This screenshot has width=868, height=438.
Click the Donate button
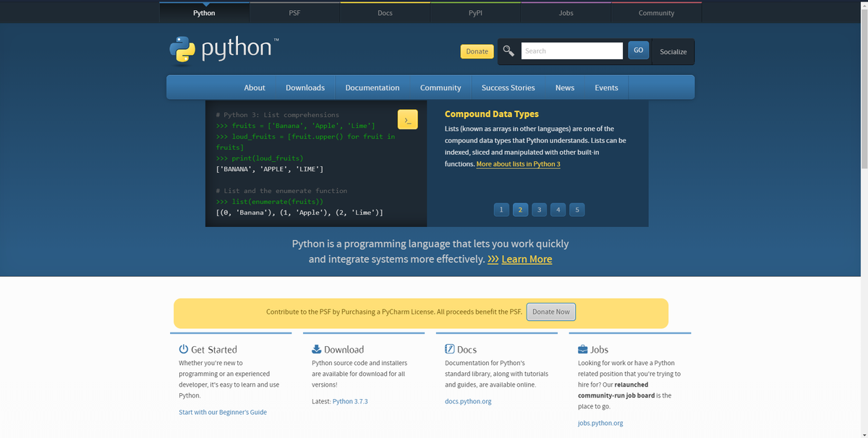click(x=477, y=51)
